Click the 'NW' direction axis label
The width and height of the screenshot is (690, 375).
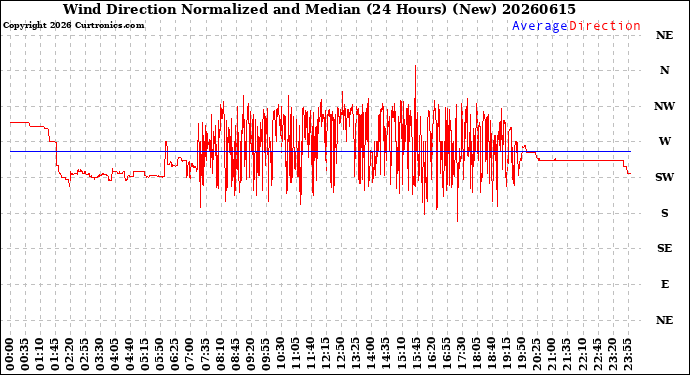664,106
